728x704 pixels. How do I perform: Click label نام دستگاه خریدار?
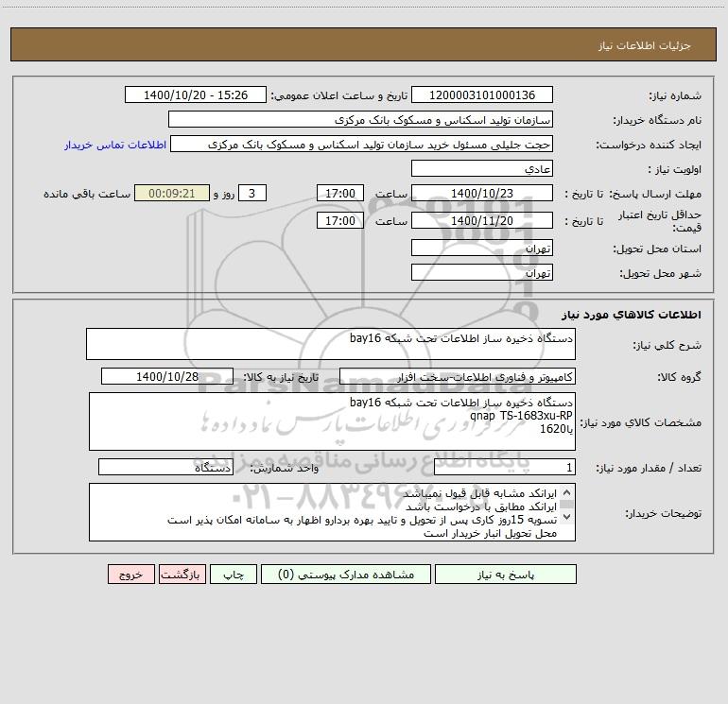pyautogui.click(x=657, y=121)
